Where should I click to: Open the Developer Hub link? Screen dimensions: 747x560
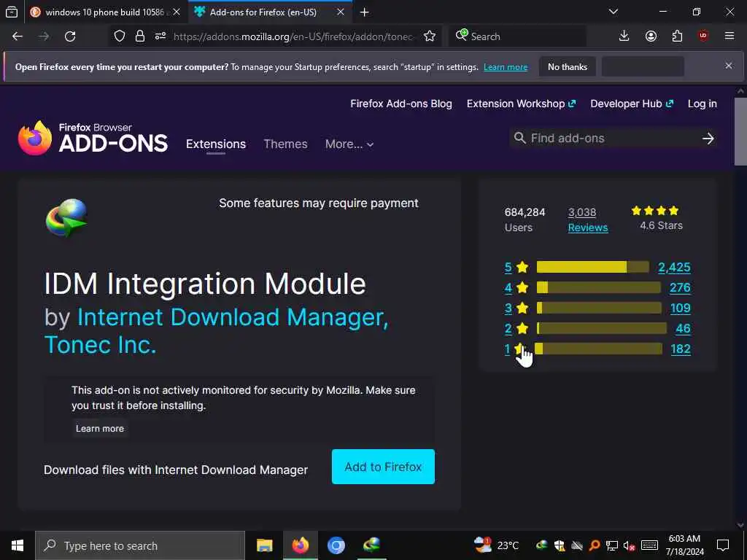click(x=632, y=104)
